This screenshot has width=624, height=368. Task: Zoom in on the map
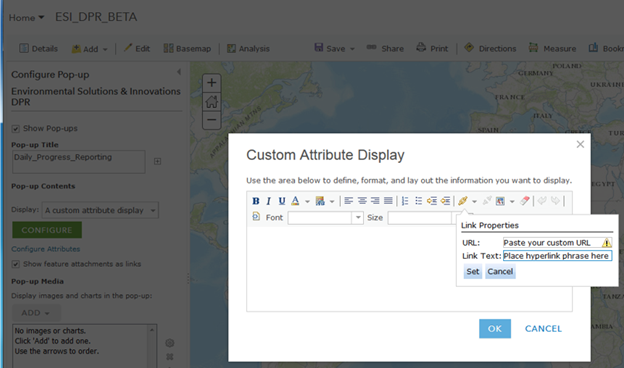(212, 83)
